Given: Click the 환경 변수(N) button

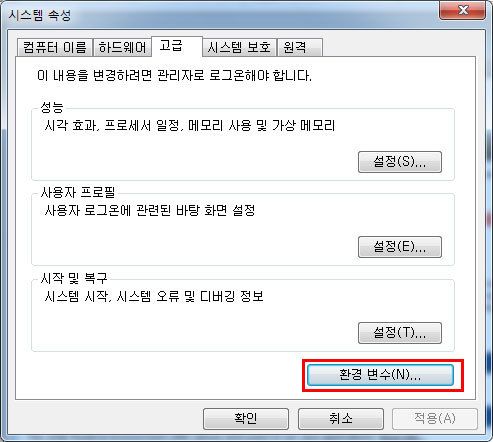Looking at the screenshot, I should pos(380,375).
